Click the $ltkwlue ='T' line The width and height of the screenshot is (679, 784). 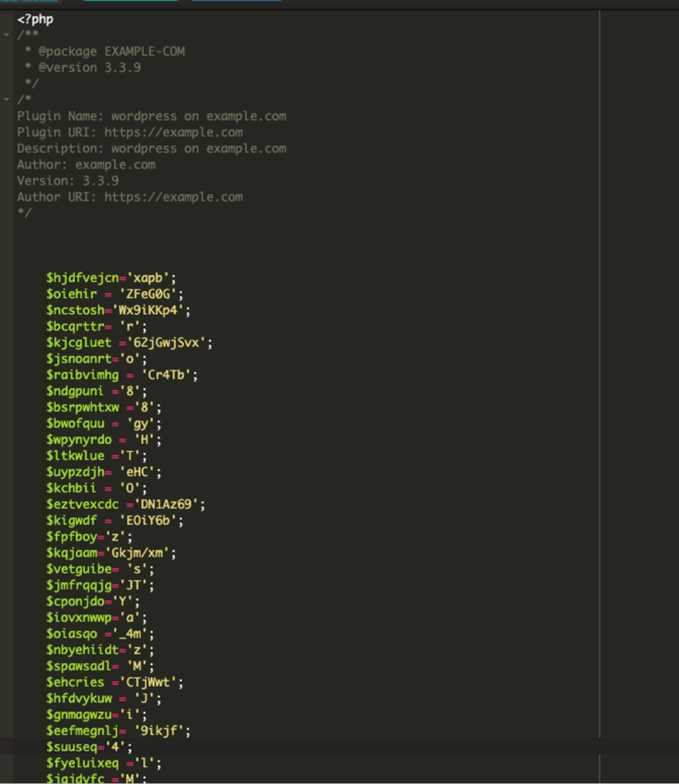96,456
